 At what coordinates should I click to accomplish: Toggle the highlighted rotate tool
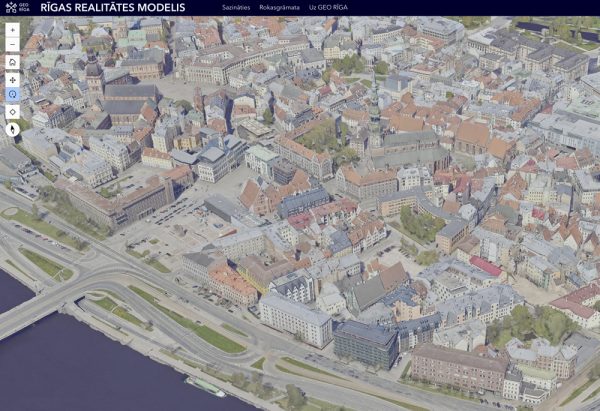13,94
